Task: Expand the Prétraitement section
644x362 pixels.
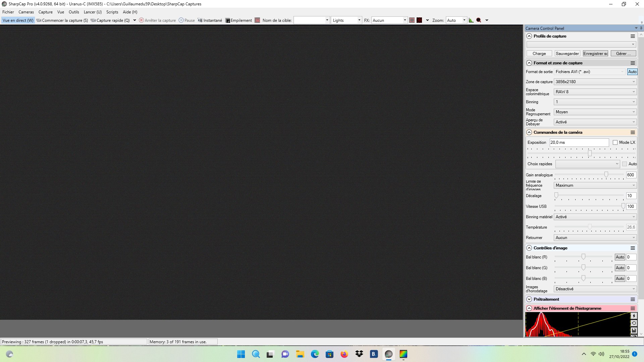Action: click(529, 299)
